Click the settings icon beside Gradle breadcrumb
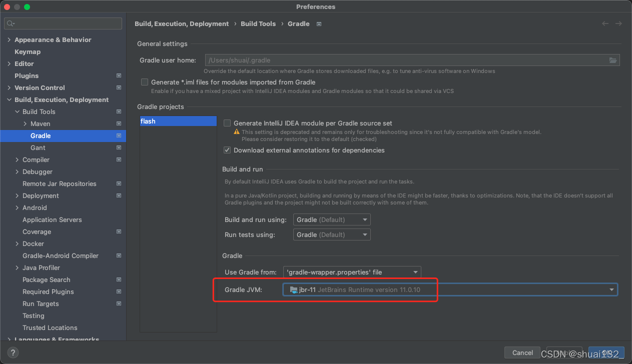This screenshot has width=632, height=364. pos(319,23)
